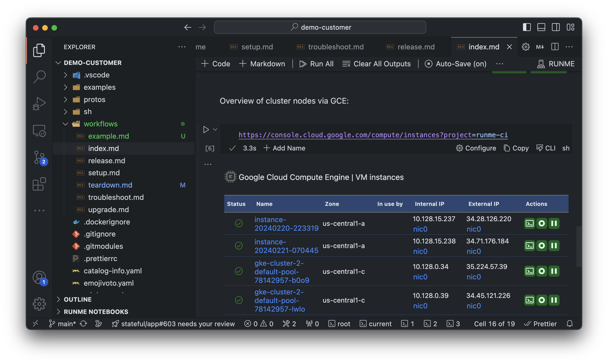Viewport: 608px width, 364px height.
Task: Close the index.md tab
Action: click(x=509, y=47)
